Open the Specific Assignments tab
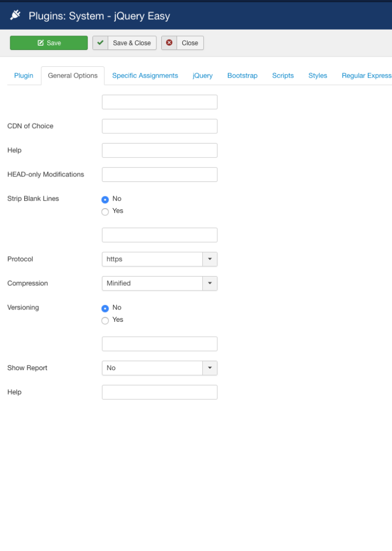The image size is (392, 551). coord(145,76)
